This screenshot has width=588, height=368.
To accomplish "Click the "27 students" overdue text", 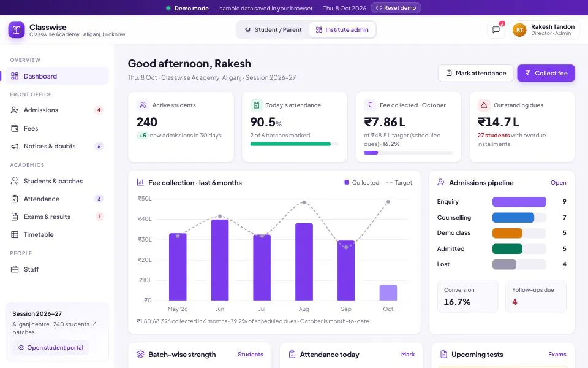I will [493, 135].
